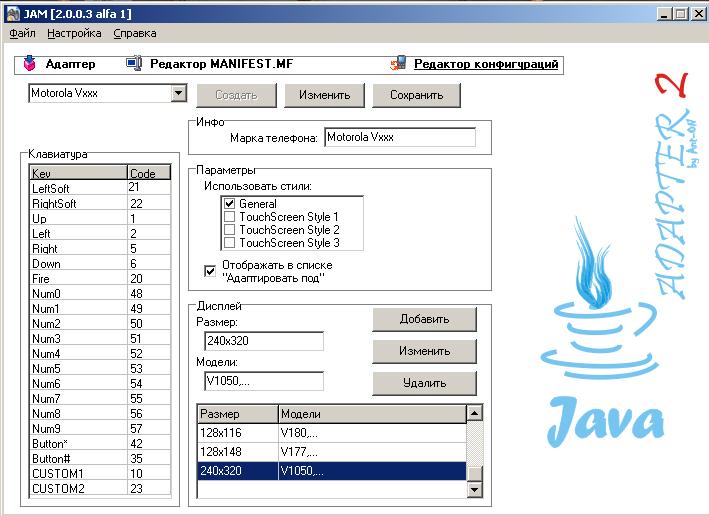Click the Размер input field
709x515 pixels.
(264, 340)
